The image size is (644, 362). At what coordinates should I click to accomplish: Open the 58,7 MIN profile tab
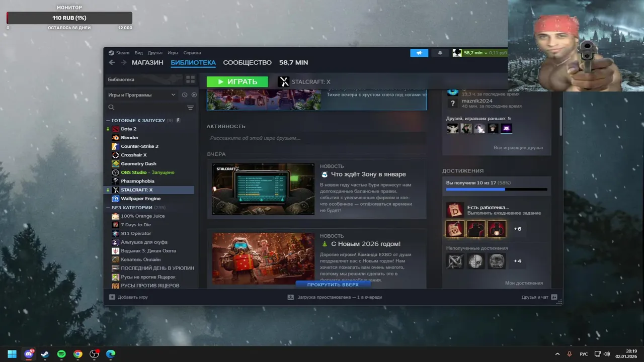pyautogui.click(x=293, y=62)
